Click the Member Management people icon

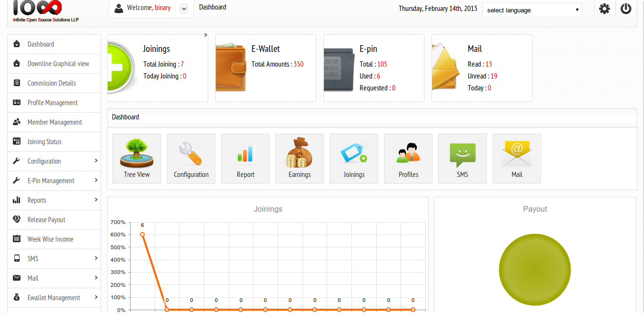point(17,122)
